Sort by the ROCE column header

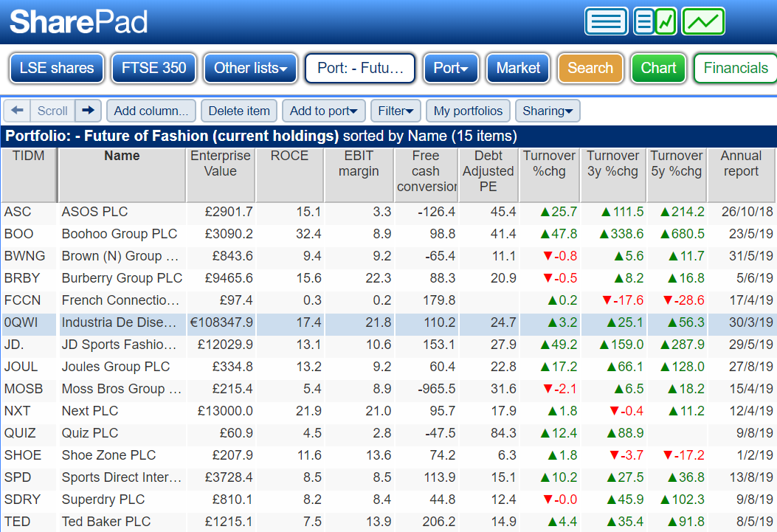click(x=289, y=175)
